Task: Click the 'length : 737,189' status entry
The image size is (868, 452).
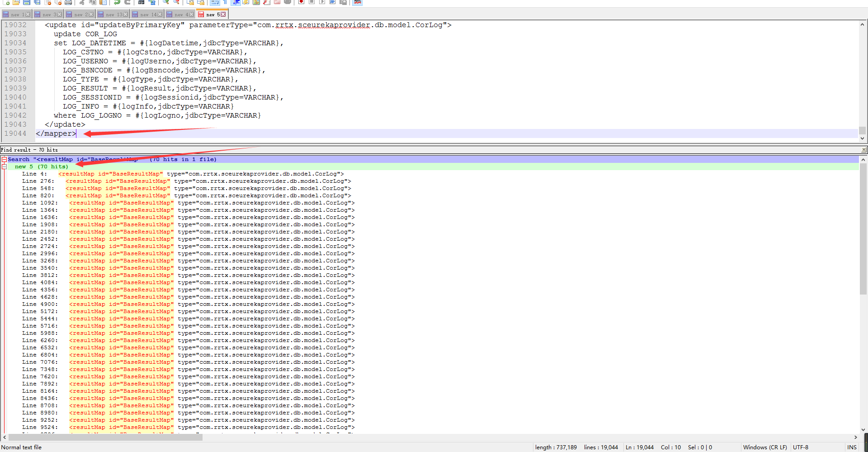Action: pyautogui.click(x=556, y=447)
